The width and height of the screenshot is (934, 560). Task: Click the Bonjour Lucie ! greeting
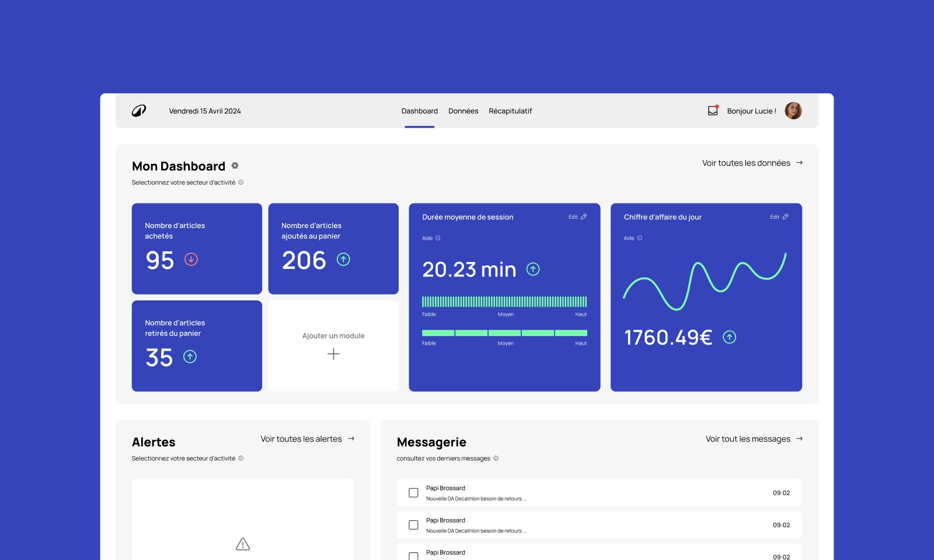751,111
